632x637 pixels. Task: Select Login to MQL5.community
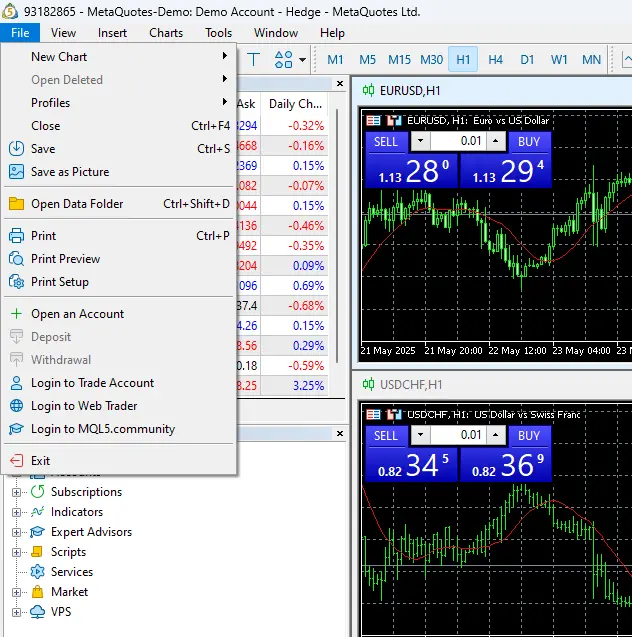(102, 429)
